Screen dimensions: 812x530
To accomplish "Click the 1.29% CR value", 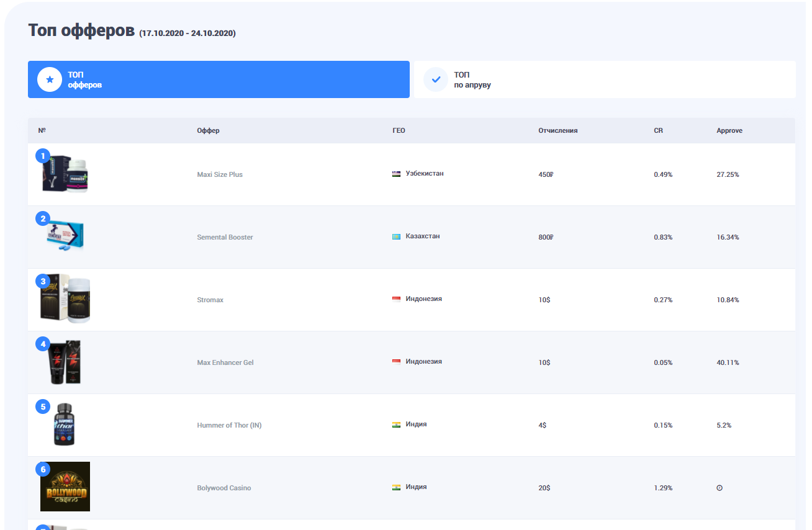I will point(663,488).
